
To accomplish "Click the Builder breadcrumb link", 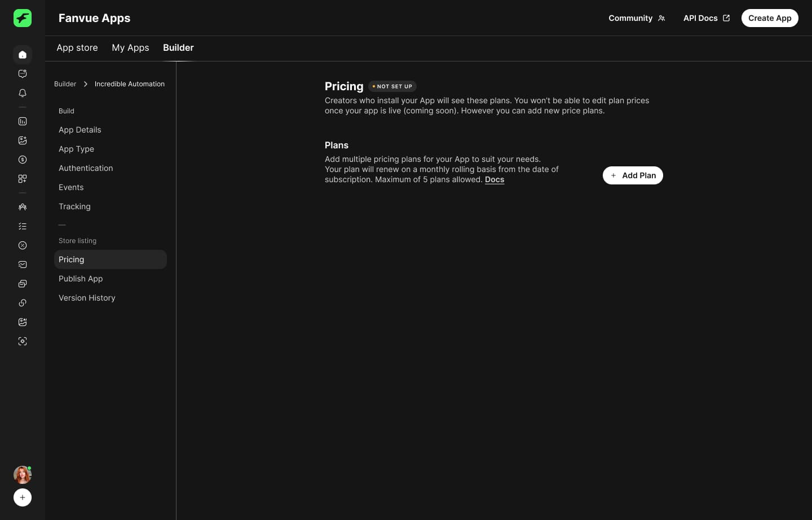I will [65, 84].
